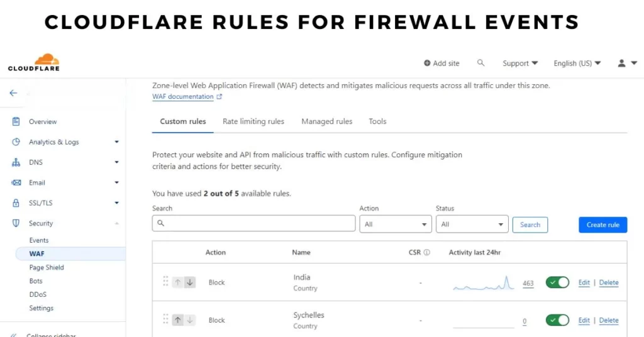The image size is (644, 337).
Task: Click the Sychelles rule name
Action: 309,315
